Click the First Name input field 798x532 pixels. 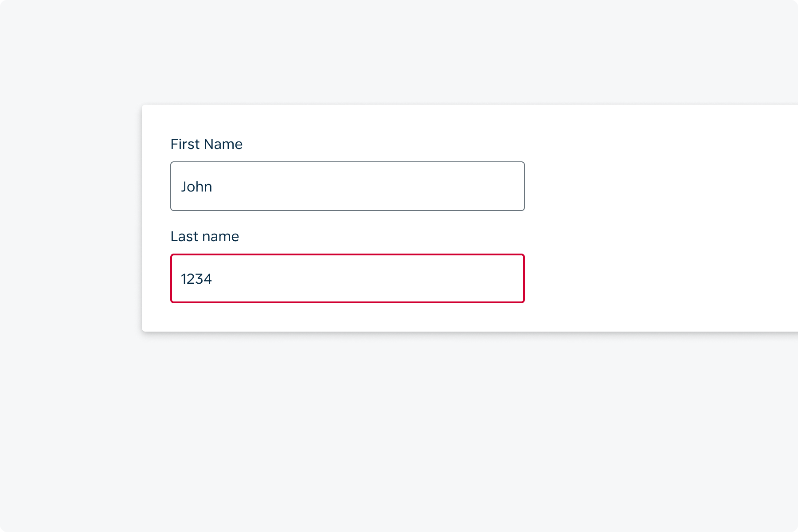pos(347,186)
